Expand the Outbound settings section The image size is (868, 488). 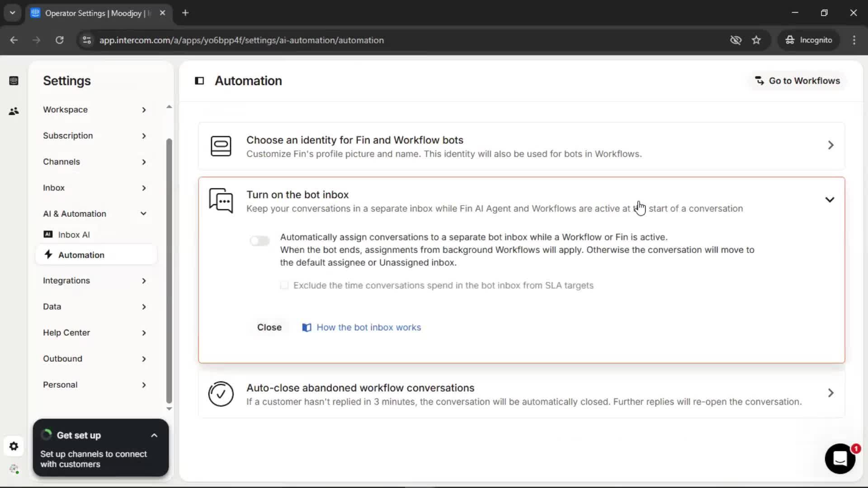(95, 359)
